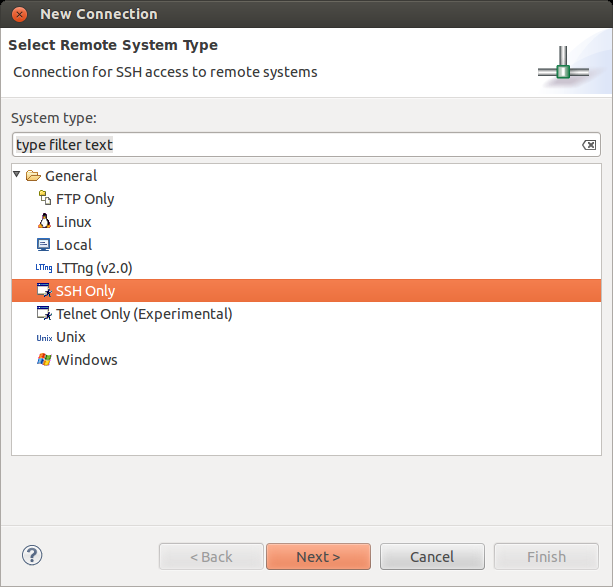
Task: Clear the filter text using the erase icon
Action: click(x=589, y=145)
